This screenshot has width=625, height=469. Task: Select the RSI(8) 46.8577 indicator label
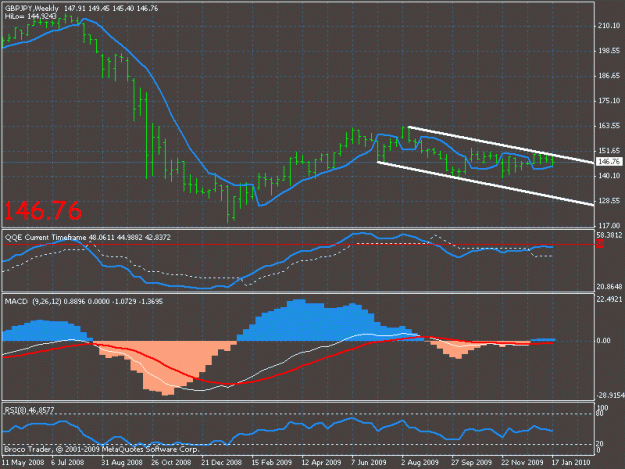29,410
